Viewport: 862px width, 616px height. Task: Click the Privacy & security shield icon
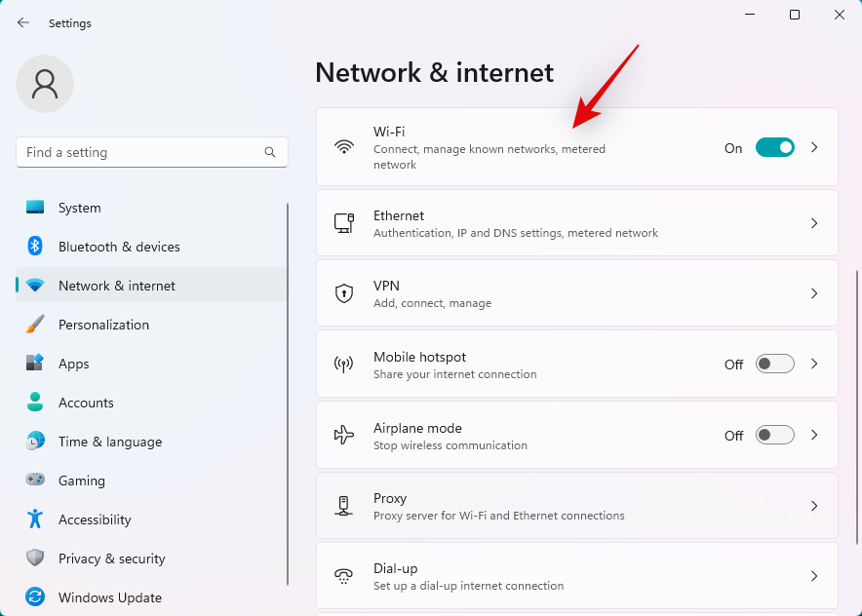(x=35, y=558)
